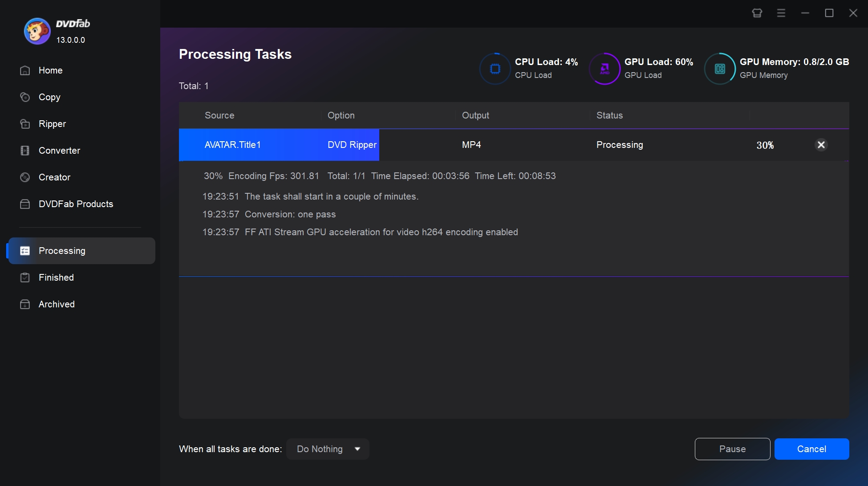
Task: Click the DVDFab Products menu item
Action: [x=76, y=203]
